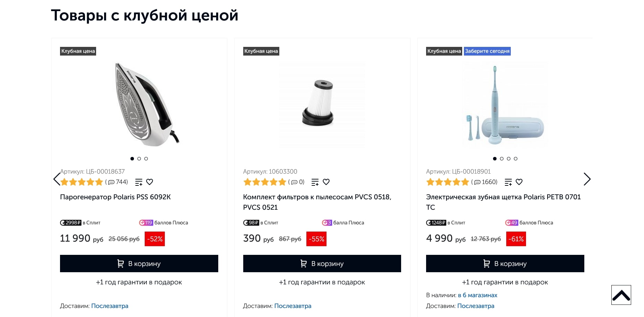
Task: Open the "в 6 магазинах" availability link
Action: (477, 295)
